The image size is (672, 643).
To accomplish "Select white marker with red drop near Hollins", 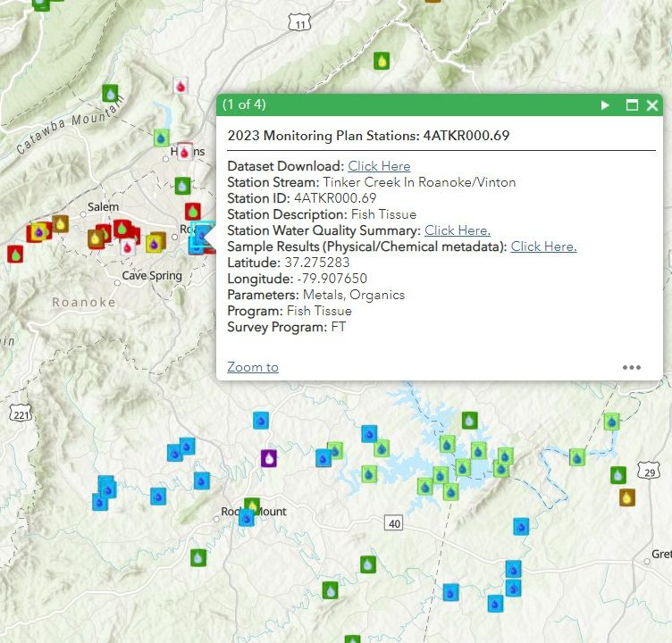I will pyautogui.click(x=181, y=86).
